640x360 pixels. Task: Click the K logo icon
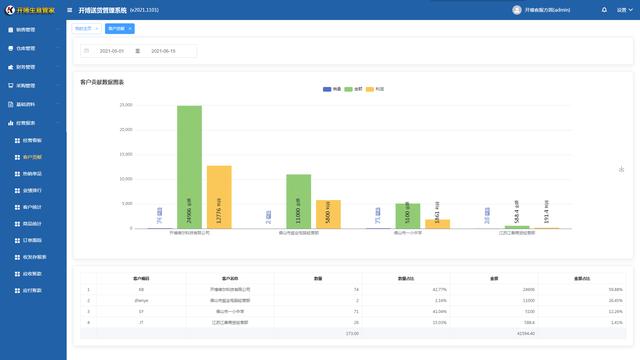click(10, 10)
